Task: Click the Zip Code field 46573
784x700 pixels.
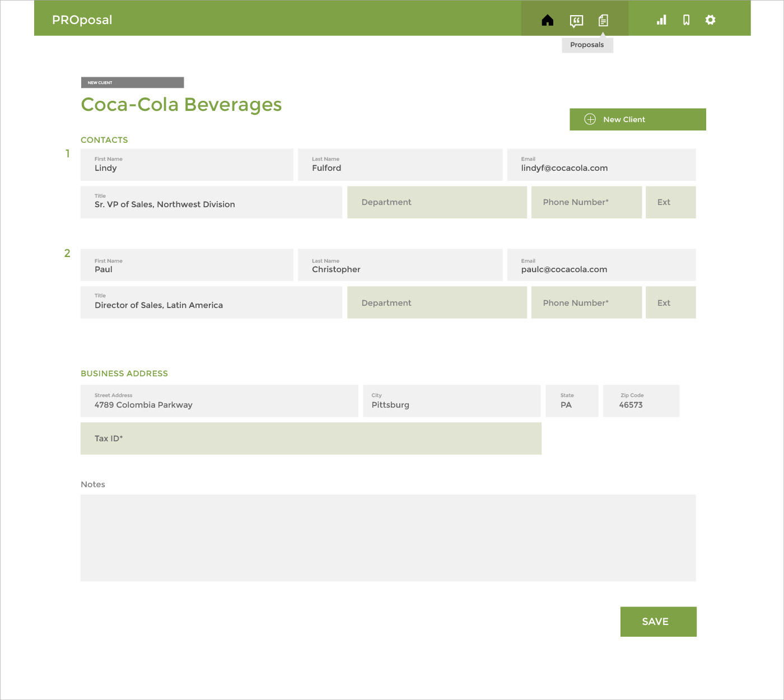Action: (x=641, y=401)
